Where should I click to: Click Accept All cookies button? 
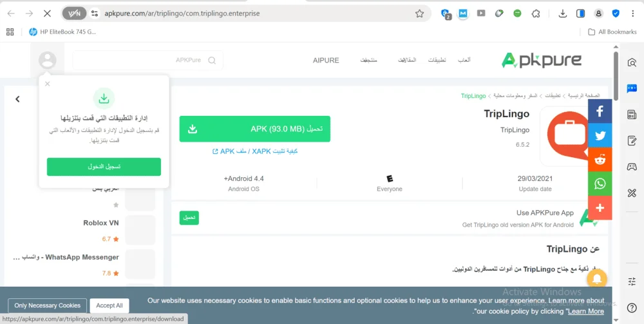[x=109, y=305]
